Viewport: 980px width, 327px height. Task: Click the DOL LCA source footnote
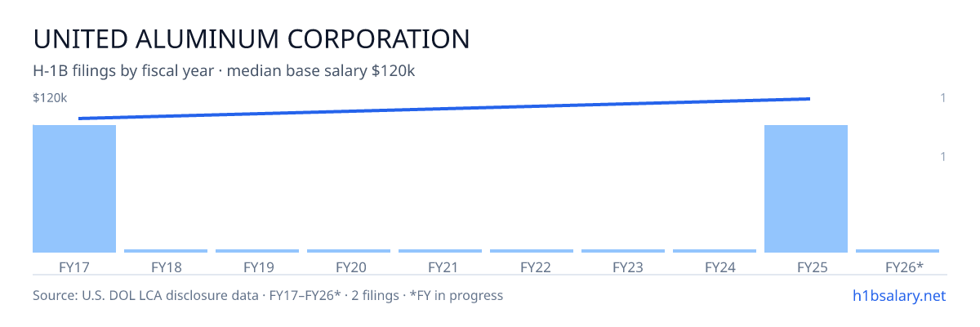click(268, 295)
